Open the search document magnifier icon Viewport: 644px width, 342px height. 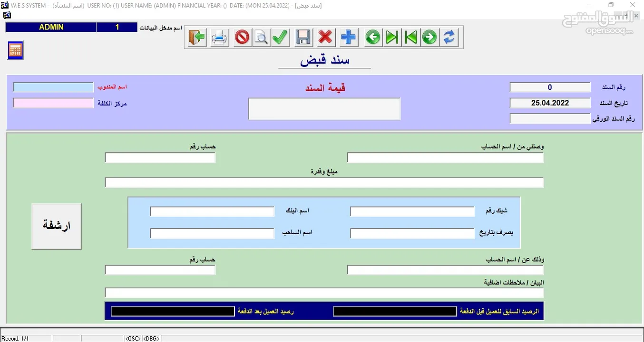pos(261,37)
